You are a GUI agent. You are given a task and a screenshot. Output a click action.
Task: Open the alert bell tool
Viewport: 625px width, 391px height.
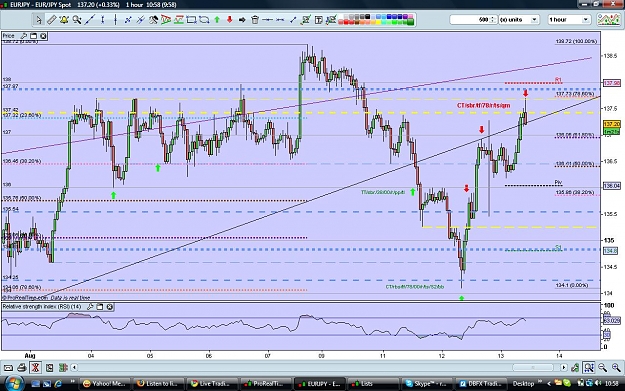pyautogui.click(x=64, y=20)
